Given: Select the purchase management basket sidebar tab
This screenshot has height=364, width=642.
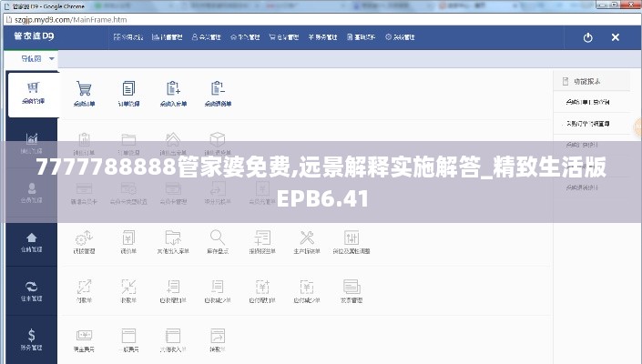Looking at the screenshot, I should [33, 94].
